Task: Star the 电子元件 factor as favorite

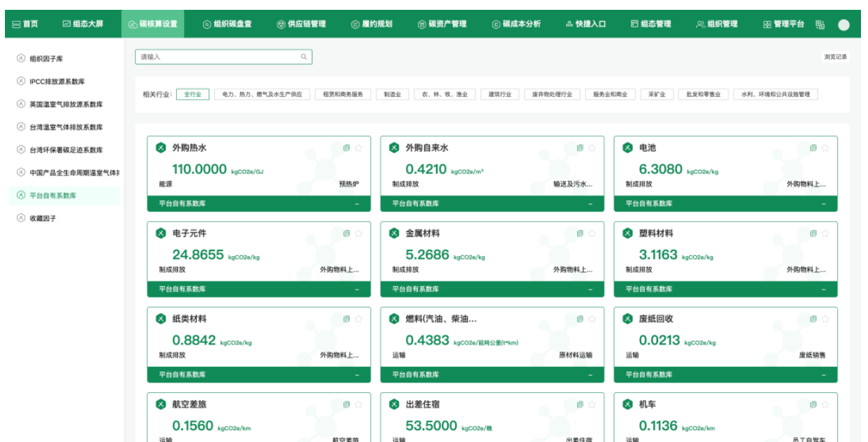Action: (358, 234)
